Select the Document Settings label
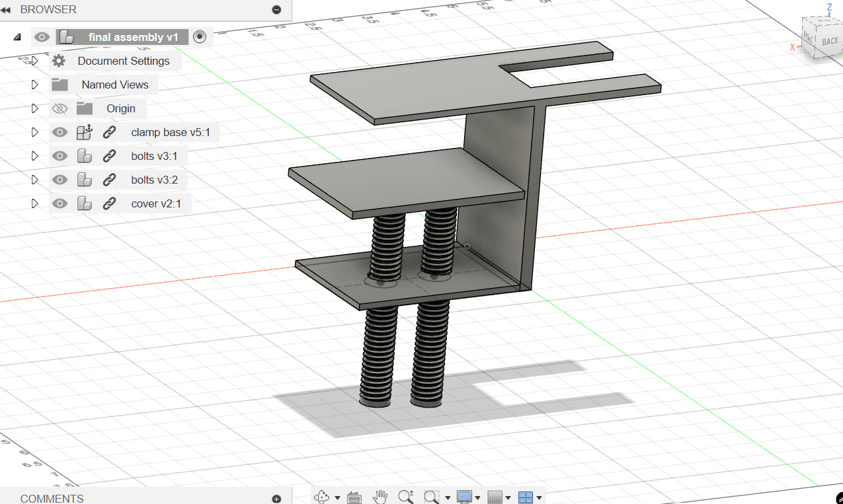 (x=124, y=61)
